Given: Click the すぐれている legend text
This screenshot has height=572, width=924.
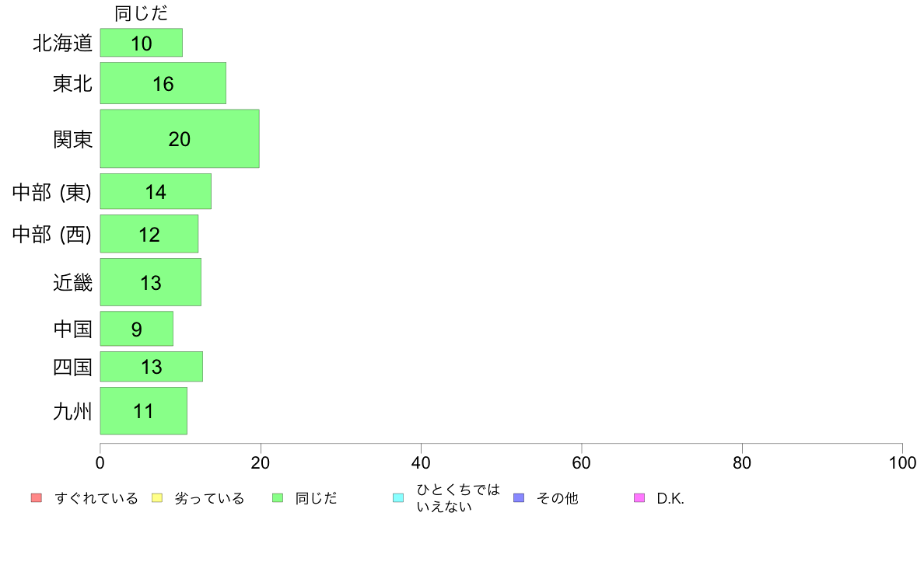Looking at the screenshot, I should 96,498.
